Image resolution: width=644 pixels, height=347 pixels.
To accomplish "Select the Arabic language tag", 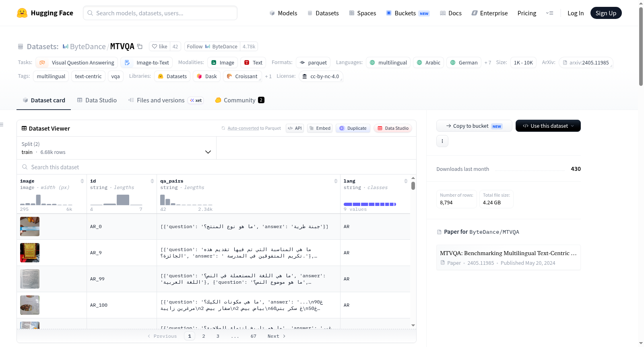I will click(x=428, y=62).
